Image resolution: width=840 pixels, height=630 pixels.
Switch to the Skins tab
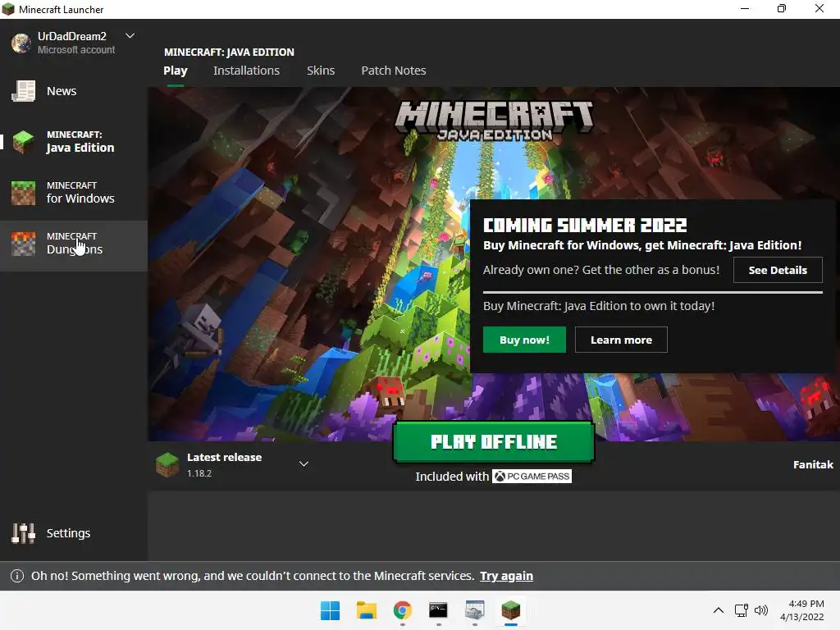coord(321,71)
